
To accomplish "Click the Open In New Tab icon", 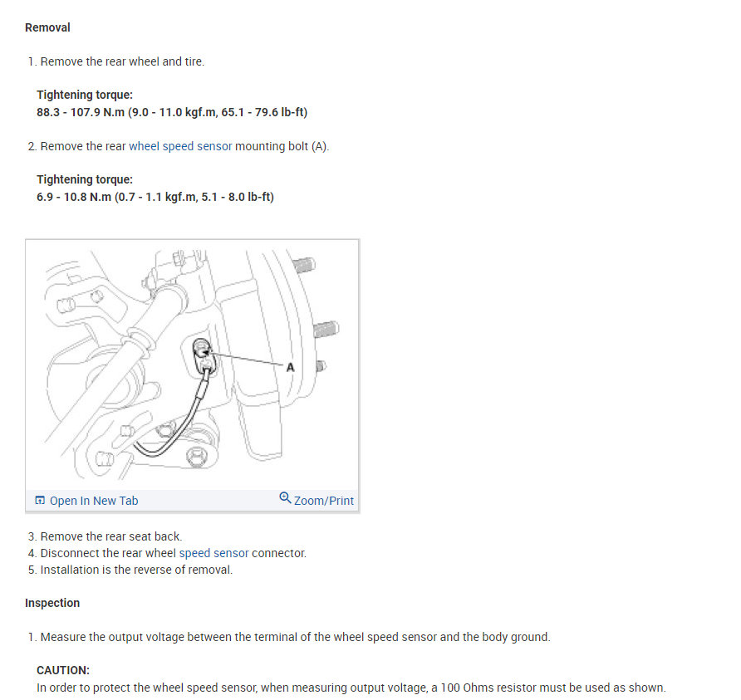I will click(40, 500).
